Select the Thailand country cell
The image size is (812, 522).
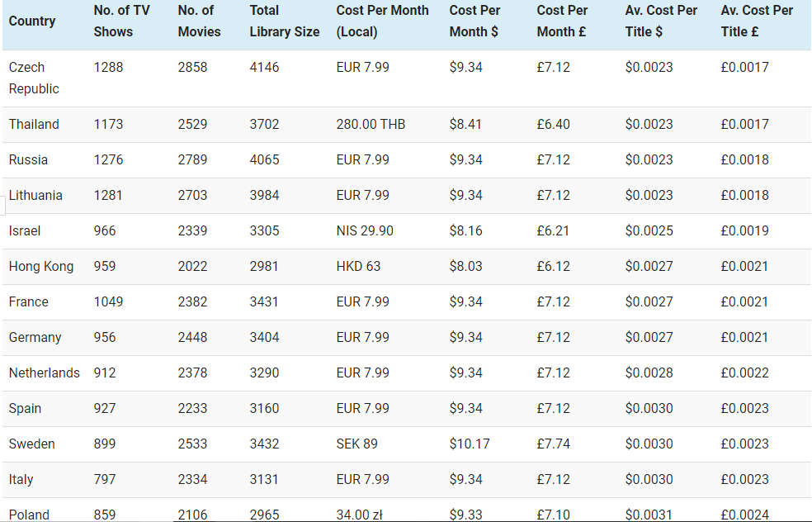point(34,125)
